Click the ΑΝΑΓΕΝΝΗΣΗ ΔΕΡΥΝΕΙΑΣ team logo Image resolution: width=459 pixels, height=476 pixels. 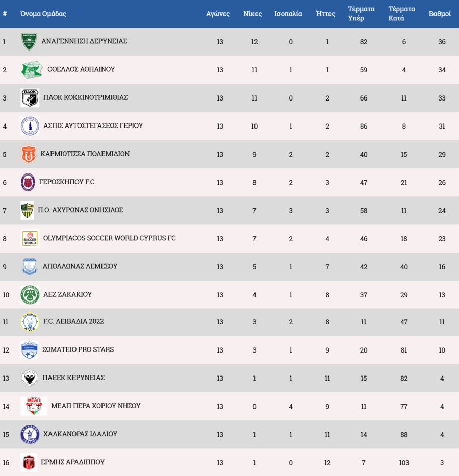(x=29, y=41)
